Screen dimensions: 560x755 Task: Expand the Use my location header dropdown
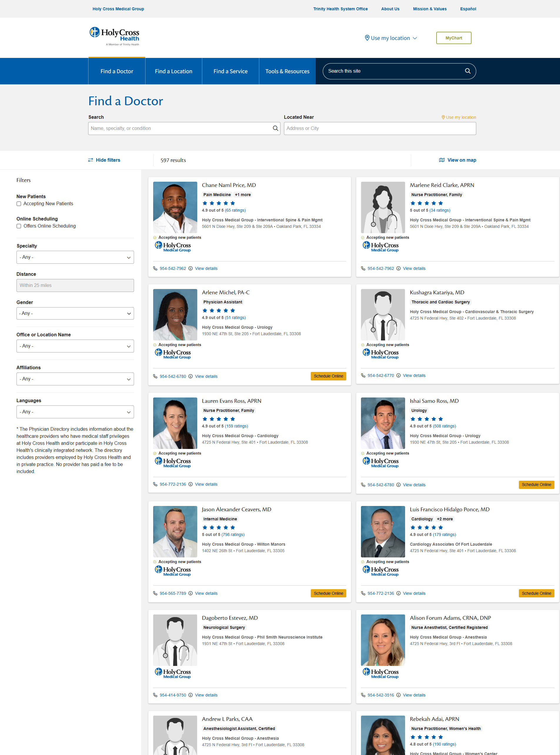[390, 38]
